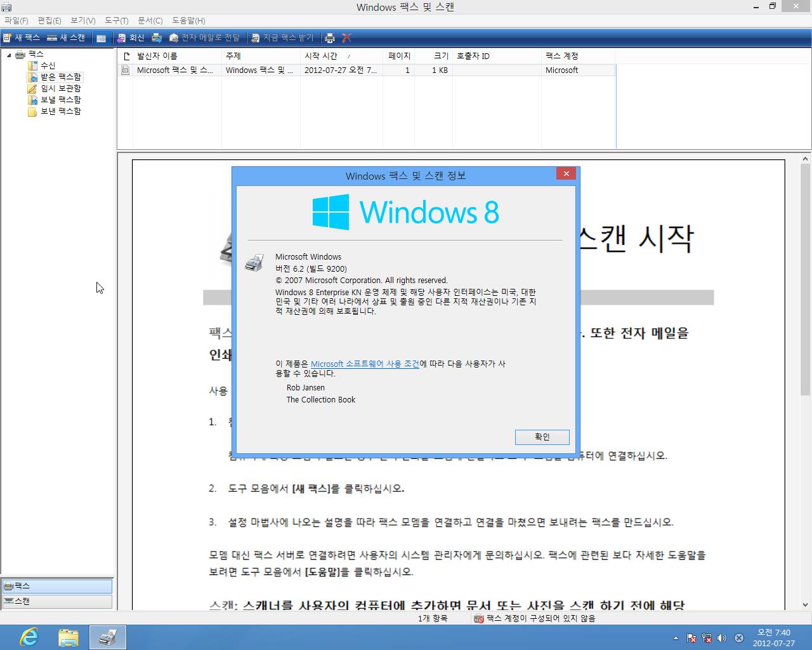
Task: Click the Action Center flag tray icon
Action: coord(691,638)
